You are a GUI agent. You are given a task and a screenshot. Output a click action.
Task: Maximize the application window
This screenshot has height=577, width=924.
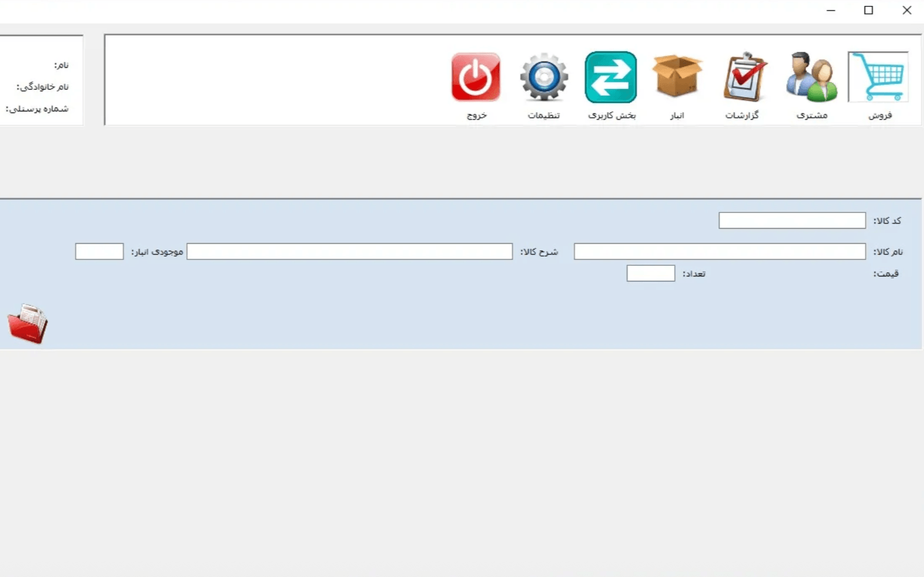868,10
